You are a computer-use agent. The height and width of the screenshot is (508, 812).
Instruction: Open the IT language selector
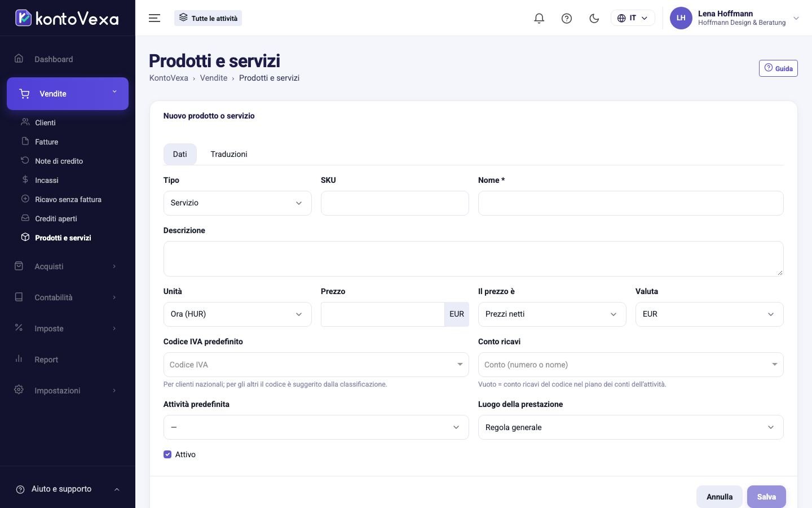[633, 18]
